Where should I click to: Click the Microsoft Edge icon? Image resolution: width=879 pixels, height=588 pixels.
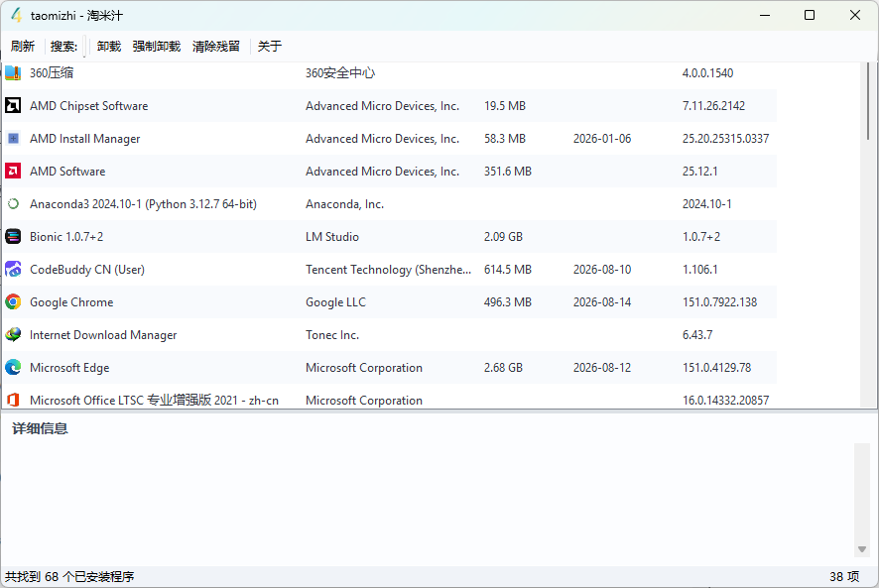coord(13,368)
